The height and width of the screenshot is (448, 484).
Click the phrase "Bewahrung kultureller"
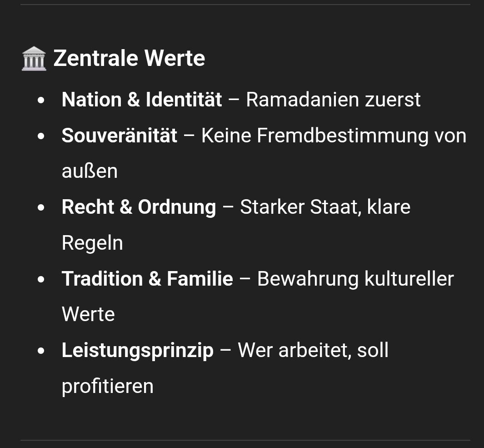[x=355, y=279]
